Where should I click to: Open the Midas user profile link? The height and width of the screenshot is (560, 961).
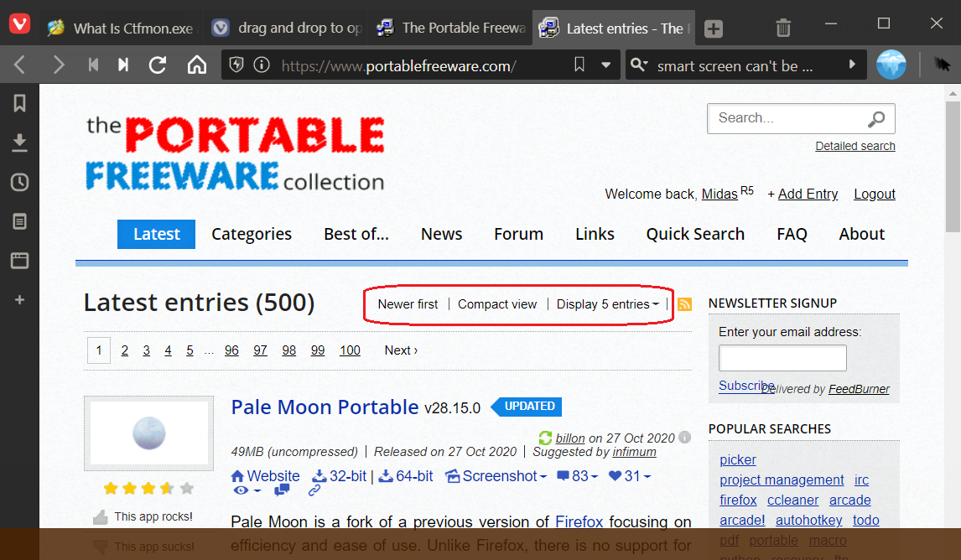point(719,194)
